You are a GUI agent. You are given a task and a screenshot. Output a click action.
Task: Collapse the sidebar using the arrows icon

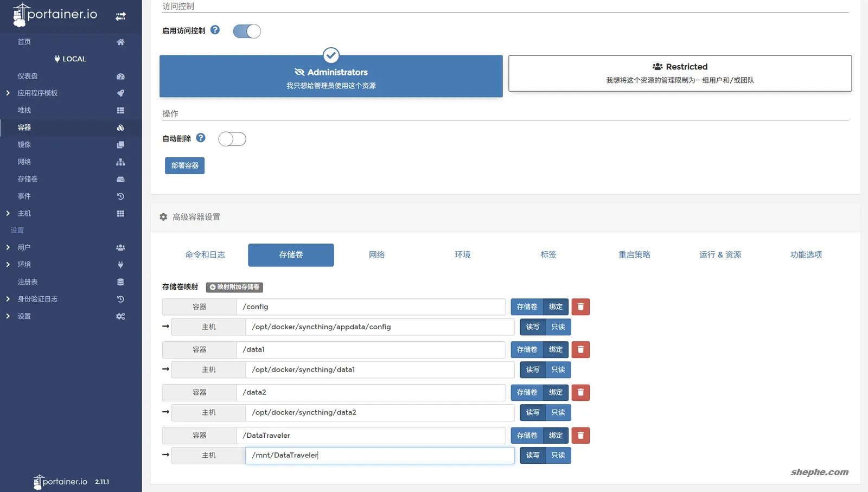click(x=120, y=16)
